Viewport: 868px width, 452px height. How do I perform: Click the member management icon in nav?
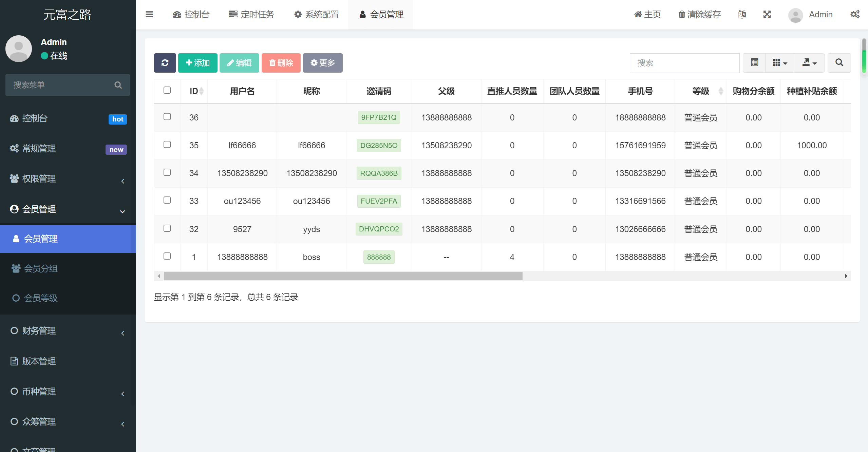361,14
